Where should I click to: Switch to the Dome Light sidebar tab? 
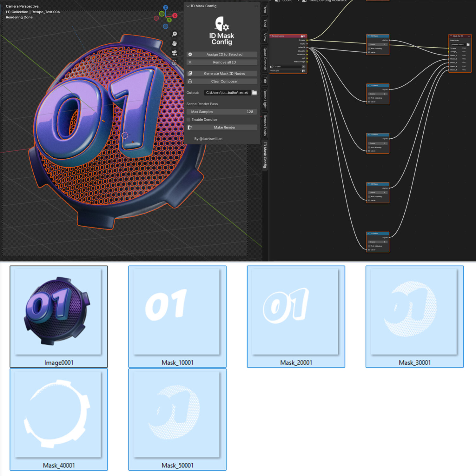(x=265, y=99)
